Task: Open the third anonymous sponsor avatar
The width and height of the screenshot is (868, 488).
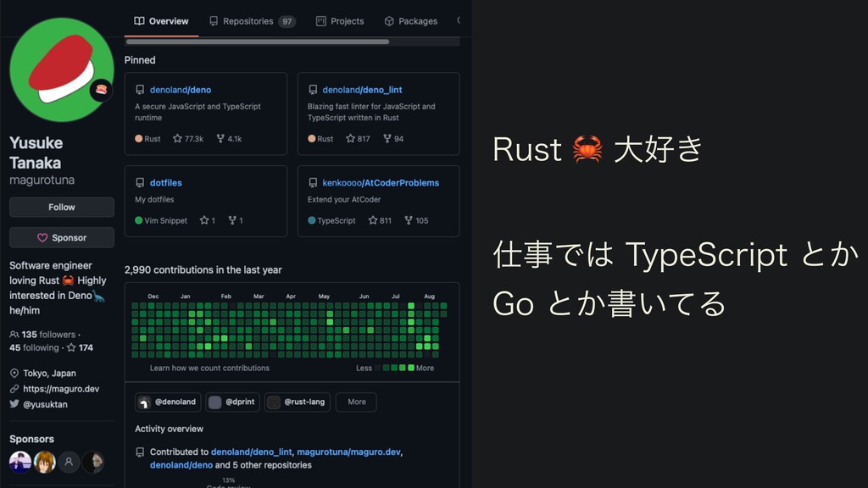Action: (x=69, y=462)
